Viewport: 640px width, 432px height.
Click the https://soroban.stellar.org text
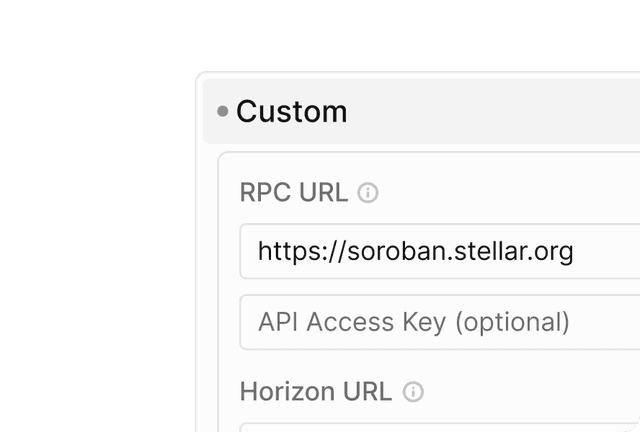[x=416, y=252]
